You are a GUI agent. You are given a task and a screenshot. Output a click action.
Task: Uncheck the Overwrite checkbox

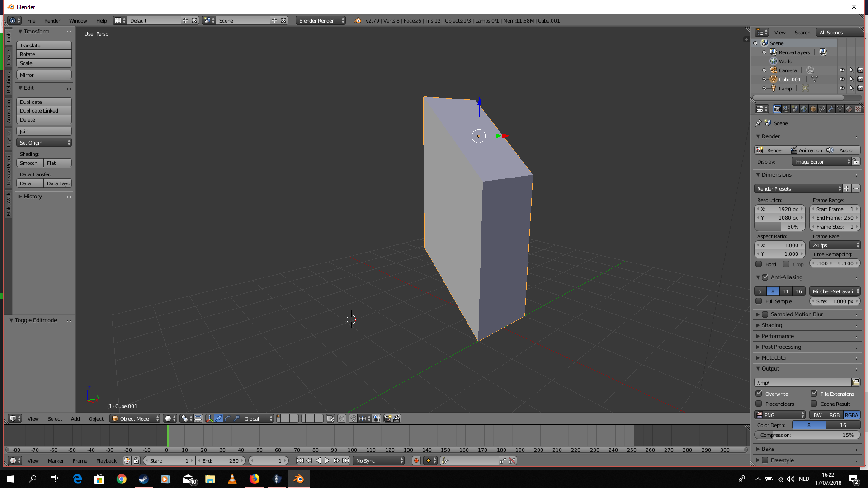[759, 394]
